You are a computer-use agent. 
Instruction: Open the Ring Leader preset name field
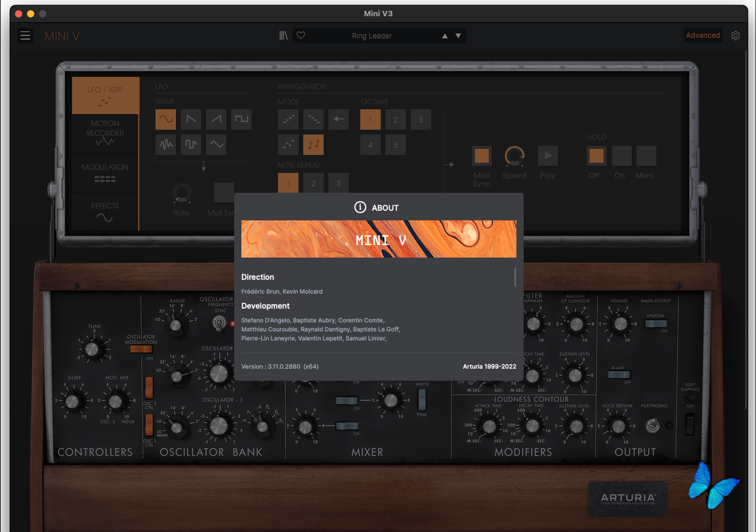tap(372, 36)
